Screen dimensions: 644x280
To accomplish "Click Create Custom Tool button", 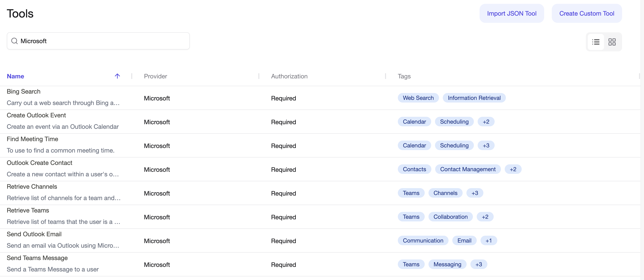I will coord(586,14).
